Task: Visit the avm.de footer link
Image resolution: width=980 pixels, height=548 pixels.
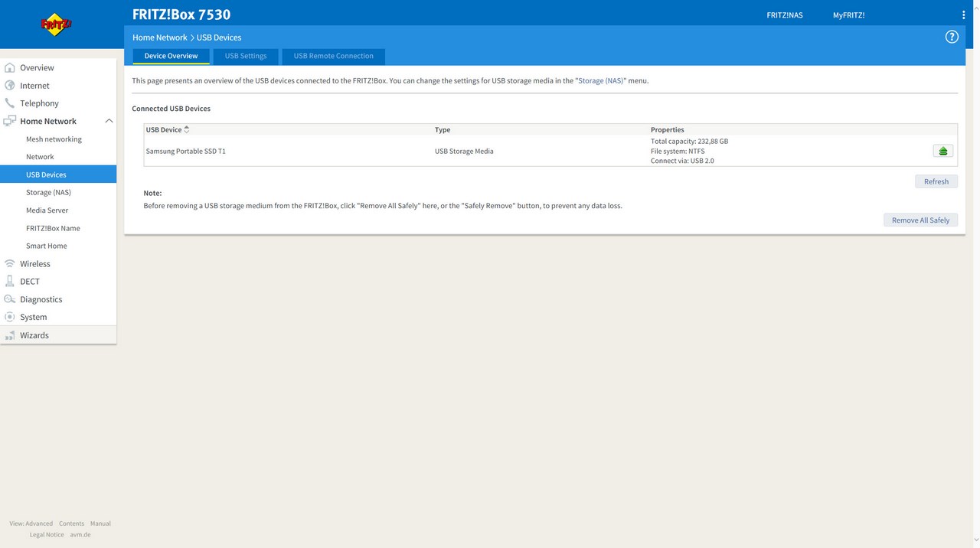Action: pos(80,534)
